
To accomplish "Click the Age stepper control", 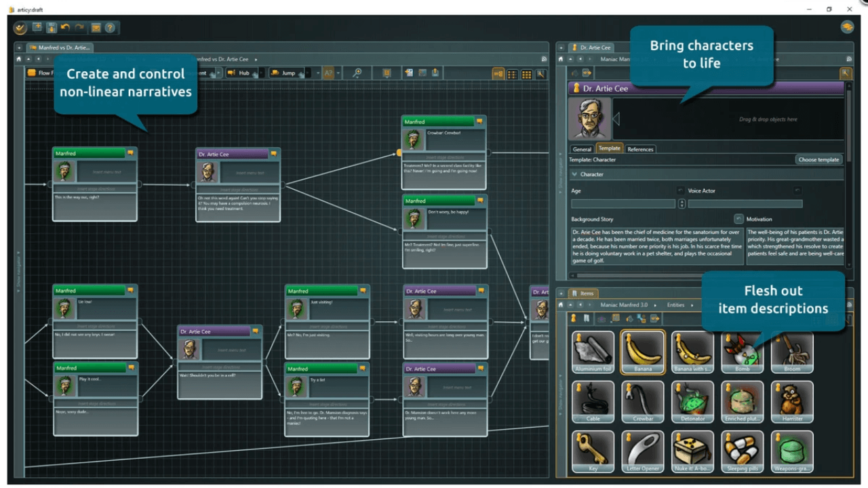I will pyautogui.click(x=682, y=203).
